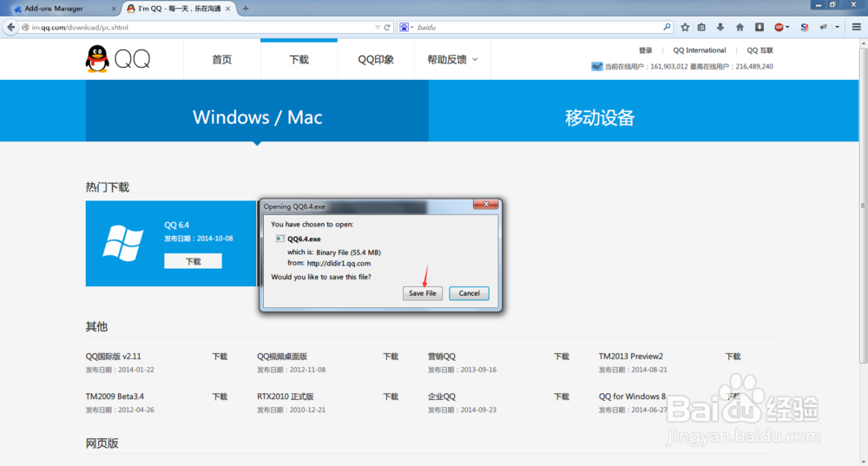The height and width of the screenshot is (466, 868).
Task: Download TM2009 Beta3.4
Action: pyautogui.click(x=220, y=397)
